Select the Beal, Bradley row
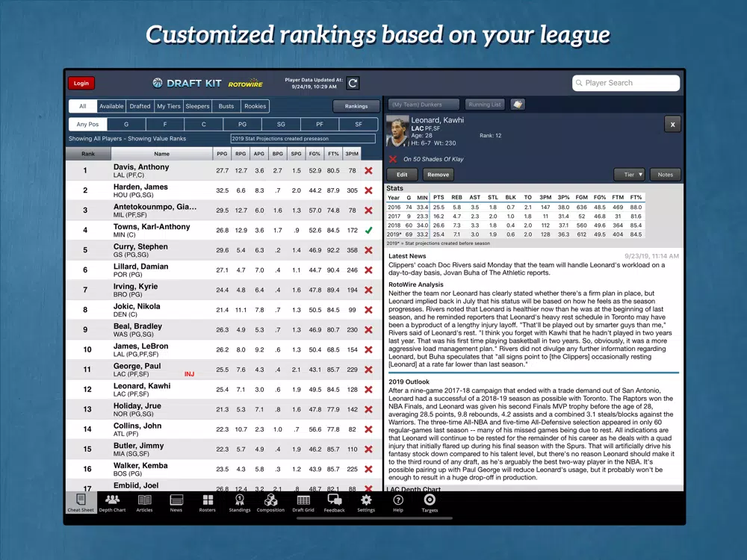747x560 pixels. [x=224, y=329]
